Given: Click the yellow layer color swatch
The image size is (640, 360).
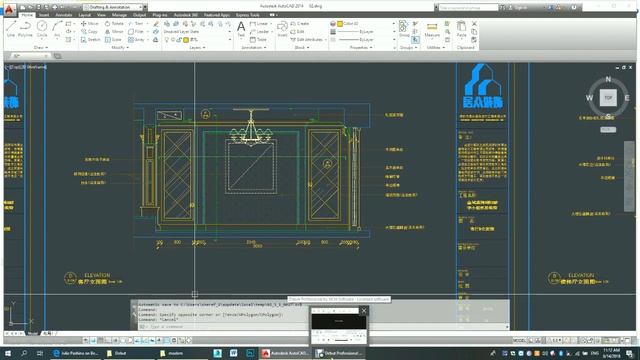Looking at the screenshot, I should click(x=186, y=40).
